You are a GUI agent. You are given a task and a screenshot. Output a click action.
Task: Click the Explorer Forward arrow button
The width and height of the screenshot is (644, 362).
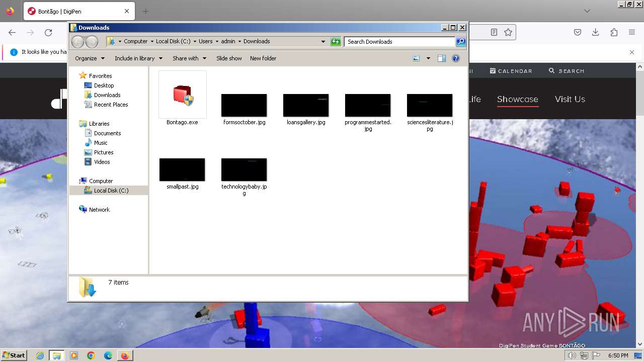click(x=92, y=42)
